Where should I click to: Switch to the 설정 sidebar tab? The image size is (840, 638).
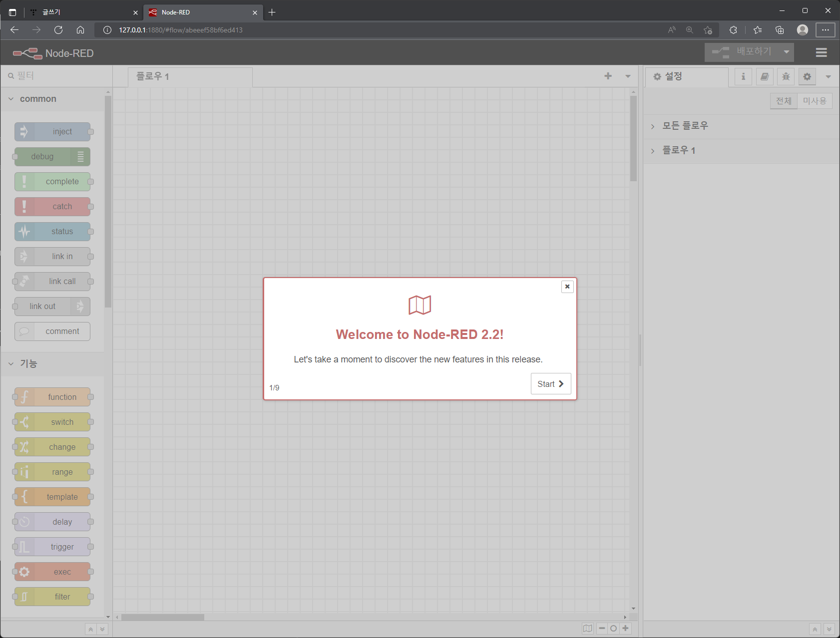tap(687, 77)
